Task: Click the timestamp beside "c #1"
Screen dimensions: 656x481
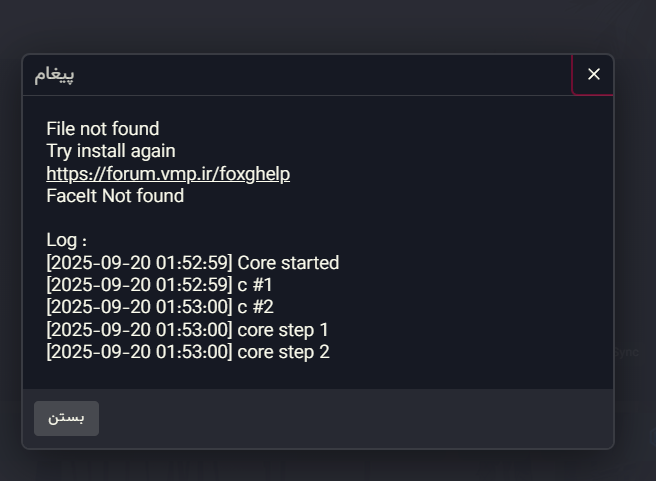Action: coord(139,285)
